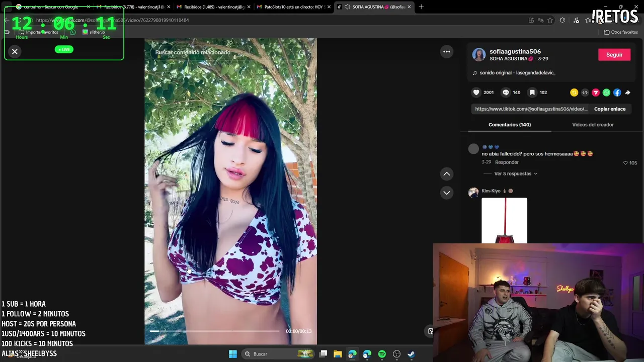The width and height of the screenshot is (644, 362).
Task: Switch to the 'Videos del creador' tab
Action: click(x=593, y=125)
